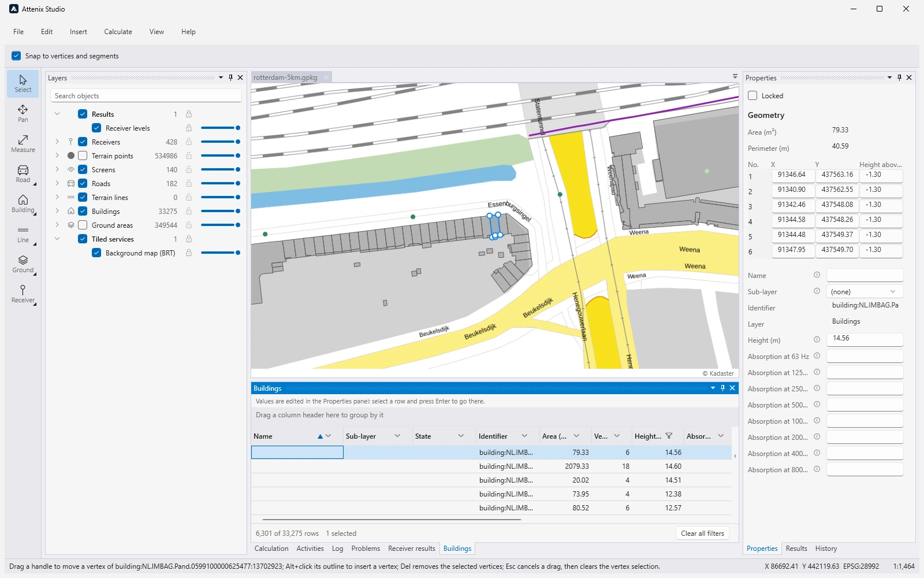Click the Height (m) value field
The height and width of the screenshot is (578, 924).
tap(865, 339)
